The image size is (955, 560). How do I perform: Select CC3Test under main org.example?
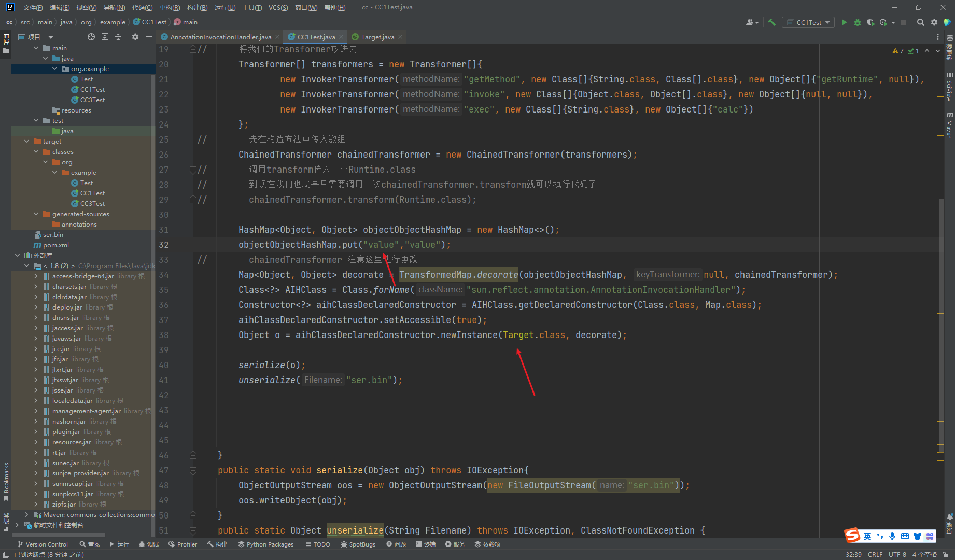coord(88,100)
